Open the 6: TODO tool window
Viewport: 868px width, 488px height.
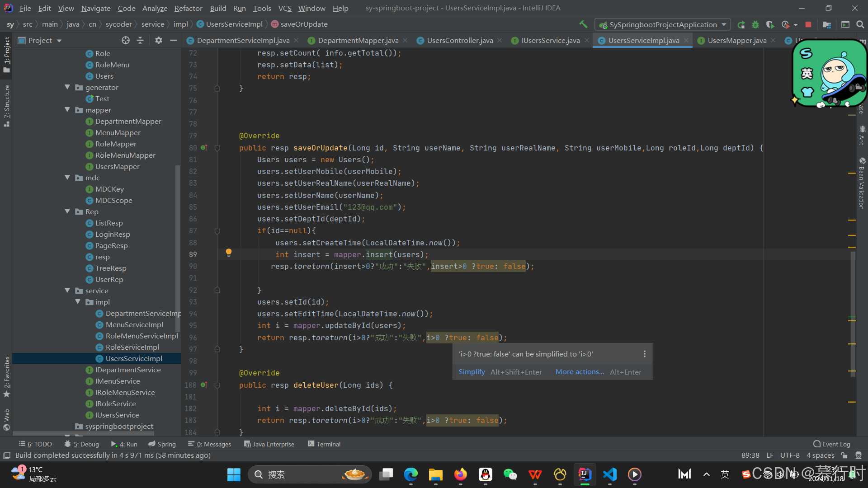[35, 444]
